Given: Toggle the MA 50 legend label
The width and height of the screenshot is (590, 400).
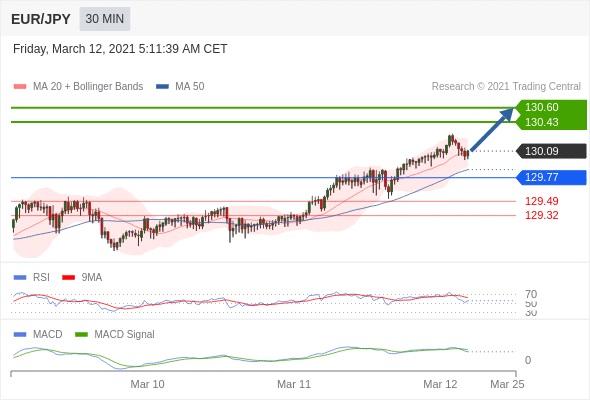Looking at the screenshot, I should pos(190,87).
